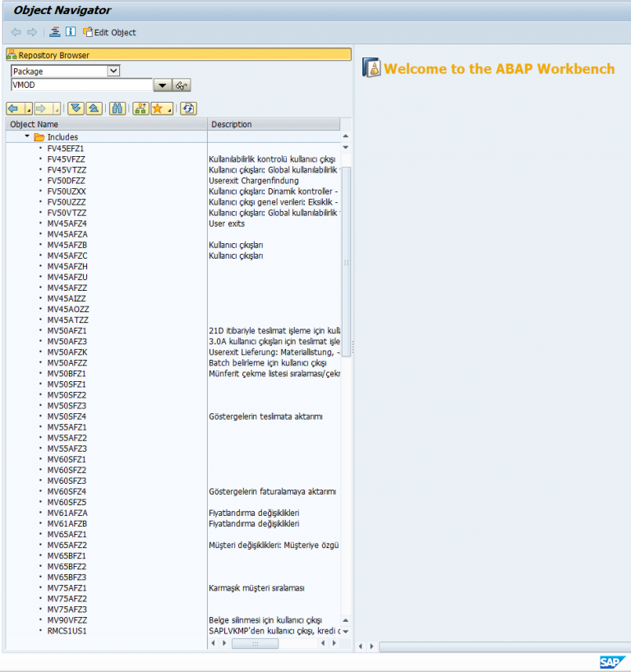Click the Collapse all nodes icon
631x672 pixels.
tap(94, 108)
